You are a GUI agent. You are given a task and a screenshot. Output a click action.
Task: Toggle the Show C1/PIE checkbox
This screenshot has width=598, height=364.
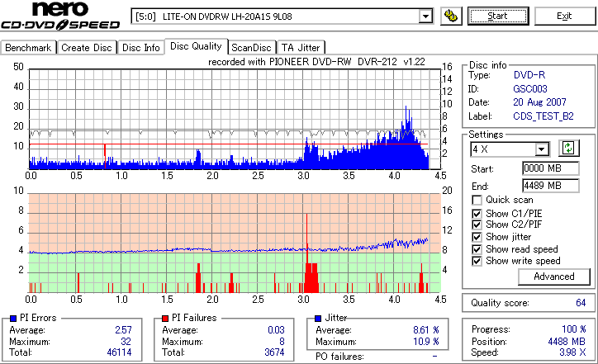click(x=477, y=214)
